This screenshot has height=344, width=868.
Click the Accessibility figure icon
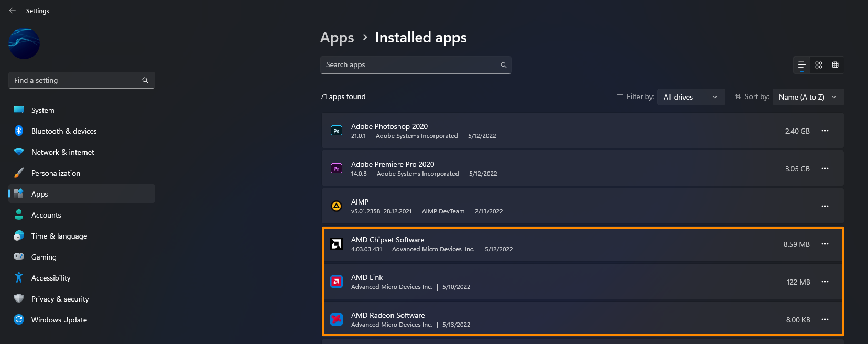coord(19,277)
